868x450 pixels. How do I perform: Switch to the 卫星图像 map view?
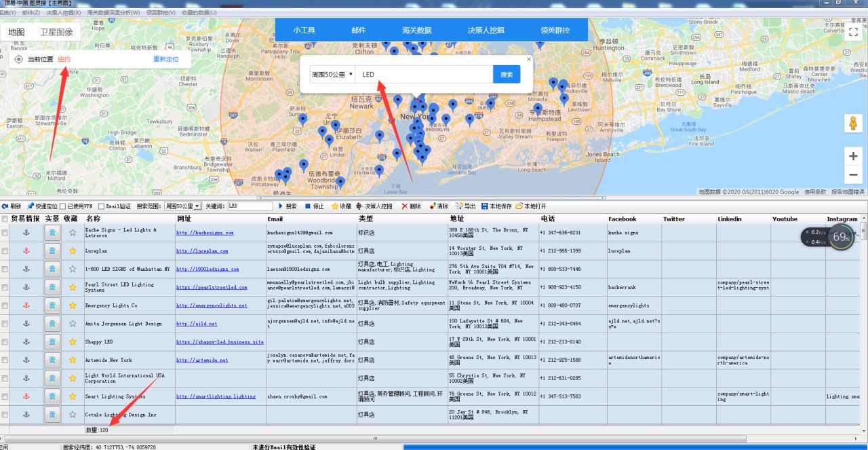tap(56, 32)
